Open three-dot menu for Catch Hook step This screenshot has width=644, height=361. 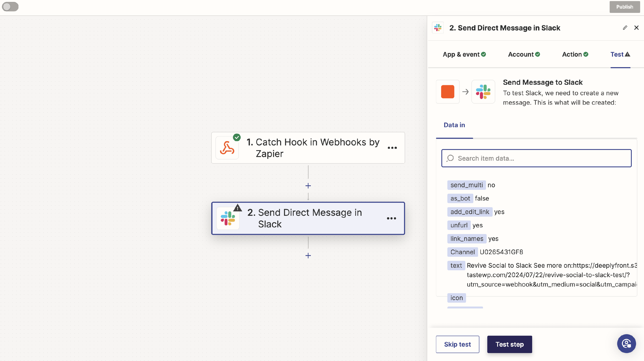tap(392, 148)
